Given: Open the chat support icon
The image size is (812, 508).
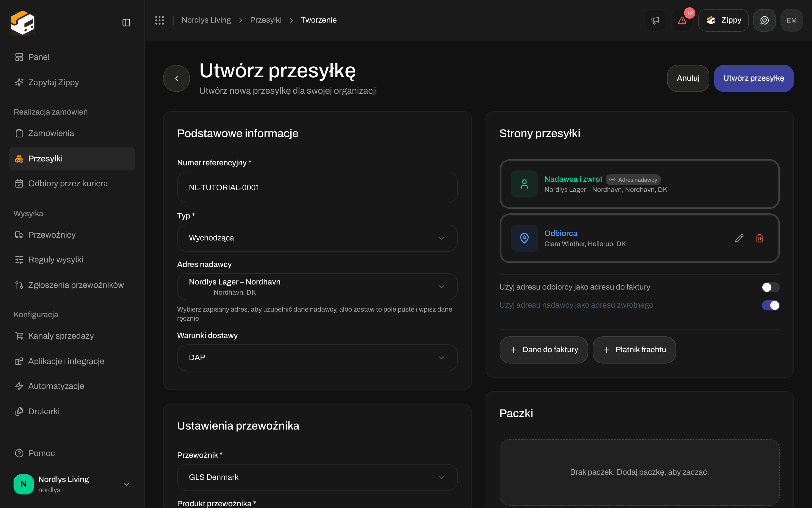Looking at the screenshot, I should (x=764, y=20).
